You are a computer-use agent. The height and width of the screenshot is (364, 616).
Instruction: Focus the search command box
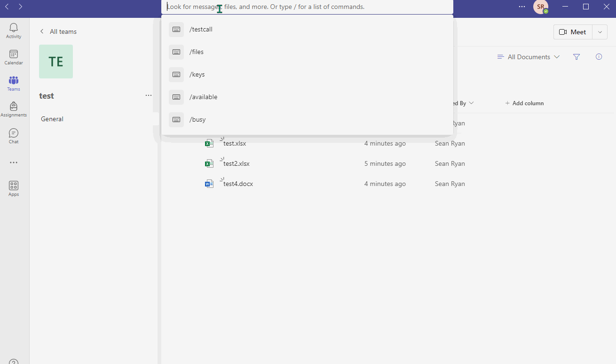pos(307,7)
